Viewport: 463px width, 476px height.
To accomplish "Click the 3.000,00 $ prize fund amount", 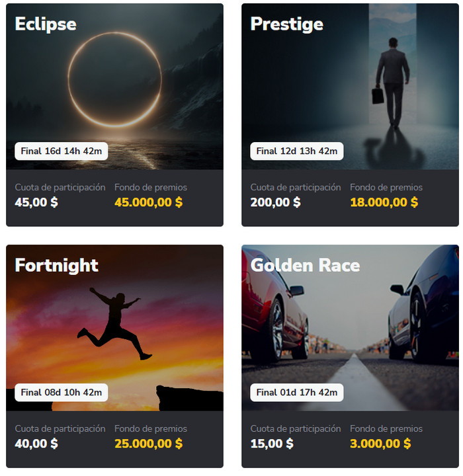I will 380,444.
